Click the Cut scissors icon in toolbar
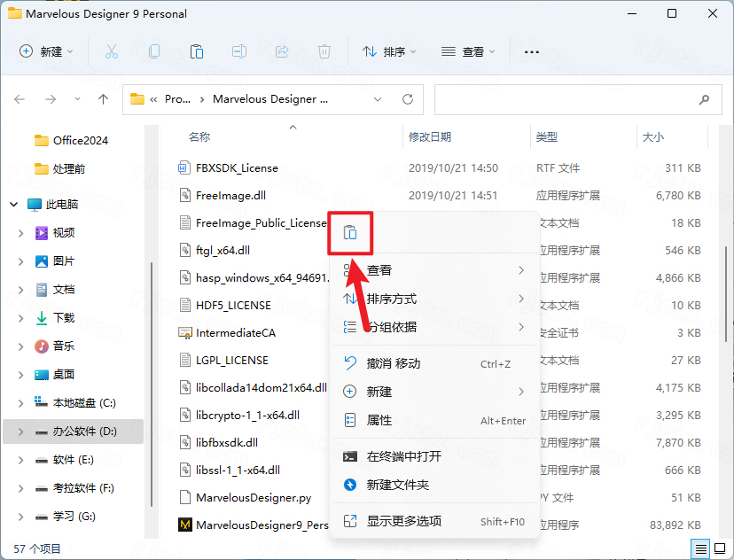734x560 pixels. [112, 51]
